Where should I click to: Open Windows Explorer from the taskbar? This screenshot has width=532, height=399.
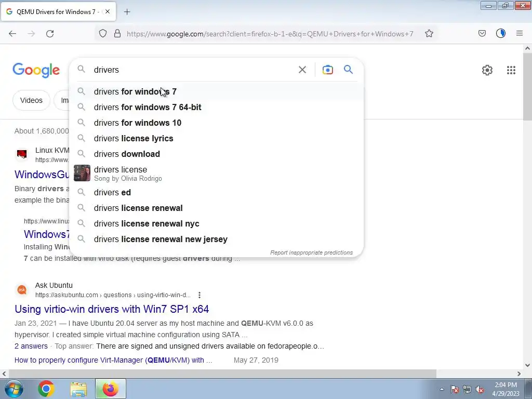(x=78, y=389)
